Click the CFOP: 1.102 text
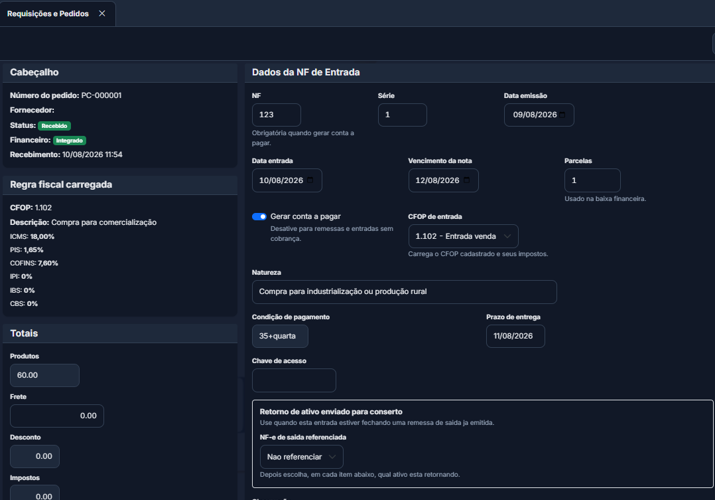Viewport: 715px width, 500px height. (31, 207)
